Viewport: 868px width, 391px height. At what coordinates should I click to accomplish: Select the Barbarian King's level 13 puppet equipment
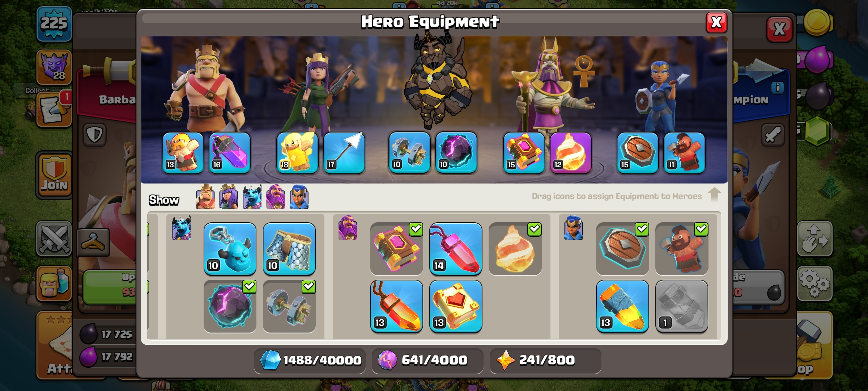click(x=183, y=152)
